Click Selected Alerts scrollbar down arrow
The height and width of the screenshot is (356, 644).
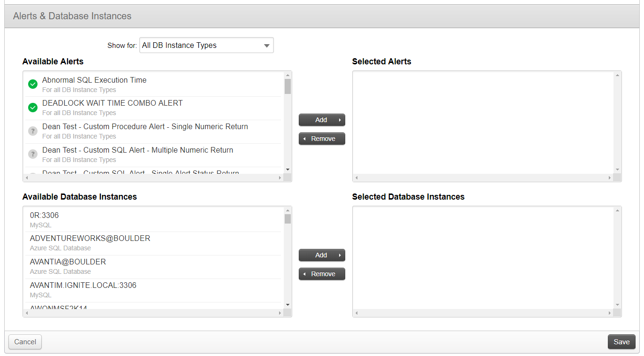click(x=617, y=170)
